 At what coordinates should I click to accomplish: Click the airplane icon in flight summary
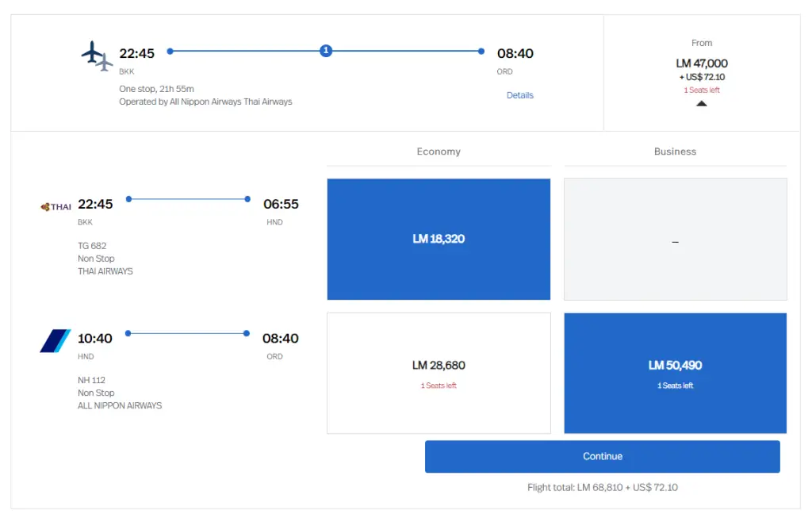(x=97, y=56)
